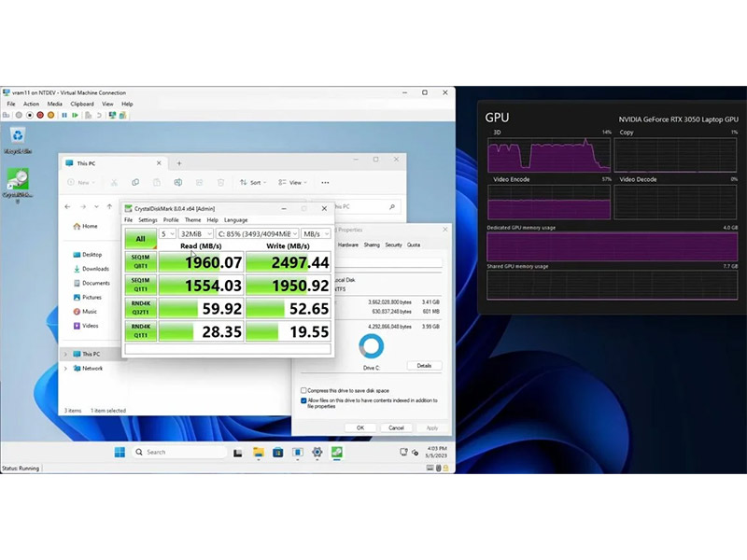The height and width of the screenshot is (560, 747).
Task: Open the Media menu in Virtual Machine Connection
Action: [55, 104]
